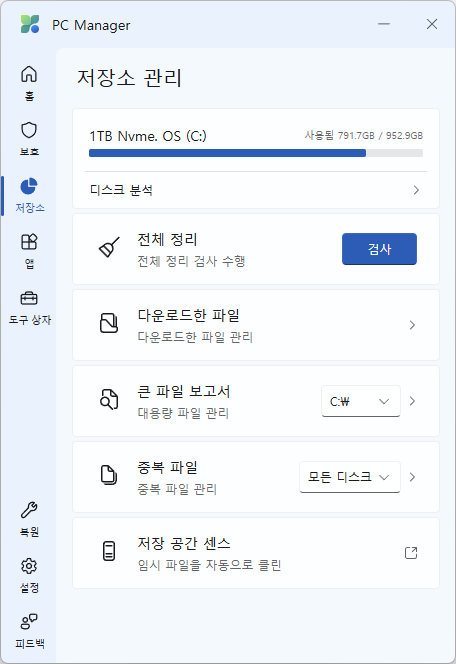Image resolution: width=456 pixels, height=664 pixels.
Task: Open the 도구 상자 toolbox icon
Action: point(29,298)
